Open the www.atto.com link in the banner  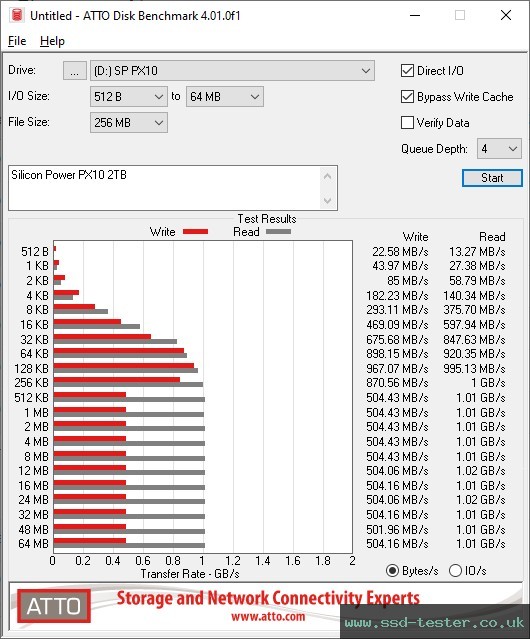coord(268,616)
